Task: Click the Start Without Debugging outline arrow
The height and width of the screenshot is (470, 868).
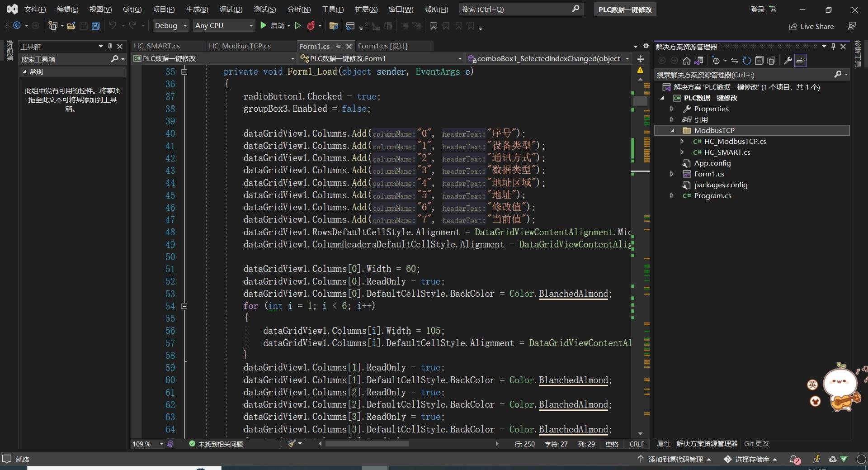Action: [x=297, y=26]
